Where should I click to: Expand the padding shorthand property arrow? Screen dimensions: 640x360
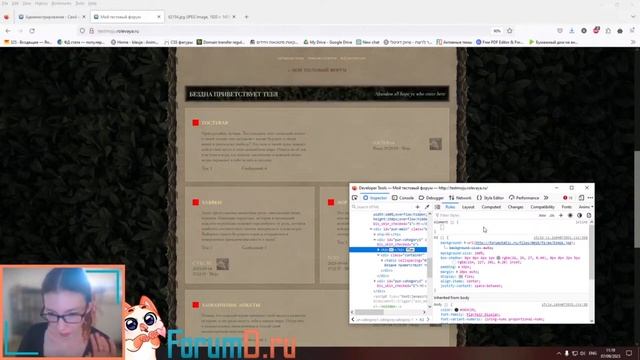pos(458,267)
